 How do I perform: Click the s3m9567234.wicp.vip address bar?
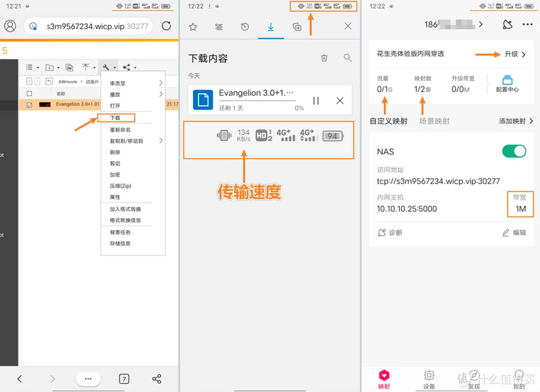click(88, 26)
